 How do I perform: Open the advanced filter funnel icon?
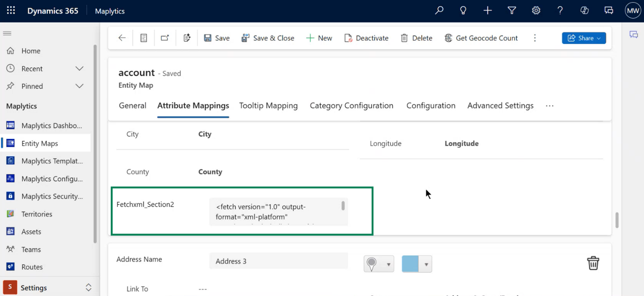512,11
